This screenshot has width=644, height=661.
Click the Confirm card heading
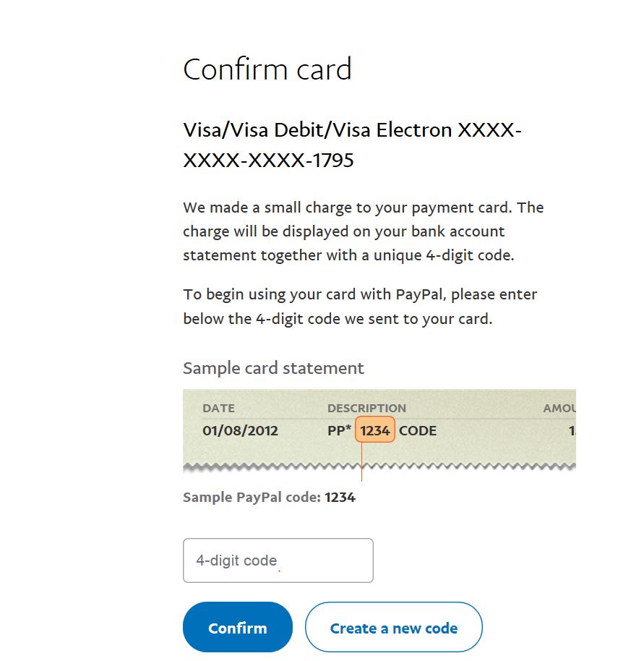[267, 69]
